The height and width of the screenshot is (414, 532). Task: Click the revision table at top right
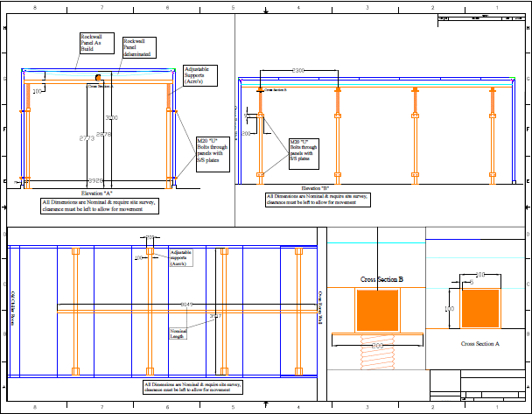click(x=481, y=18)
